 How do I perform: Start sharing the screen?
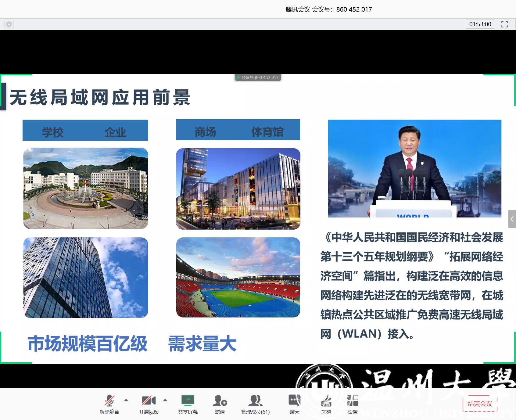pyautogui.click(x=188, y=403)
